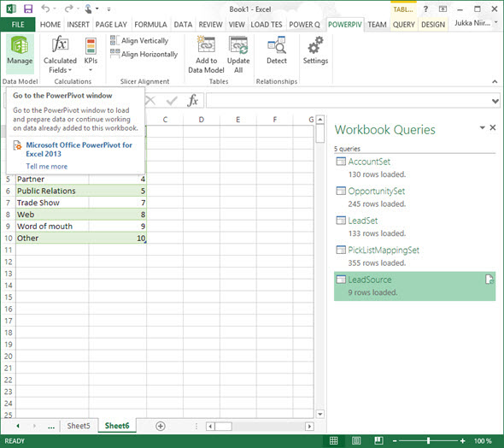
Task: Open Ribbon Display Options
Action: tap(443, 9)
